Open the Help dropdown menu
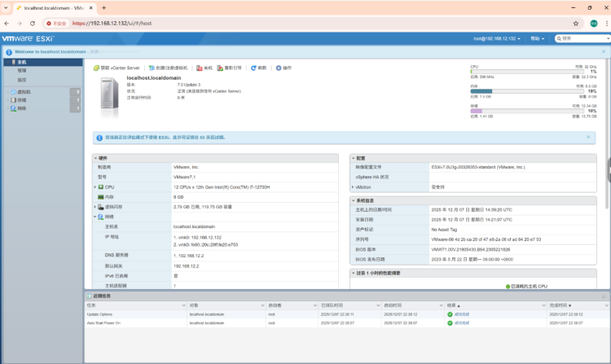The width and height of the screenshot is (611, 364). [x=537, y=38]
